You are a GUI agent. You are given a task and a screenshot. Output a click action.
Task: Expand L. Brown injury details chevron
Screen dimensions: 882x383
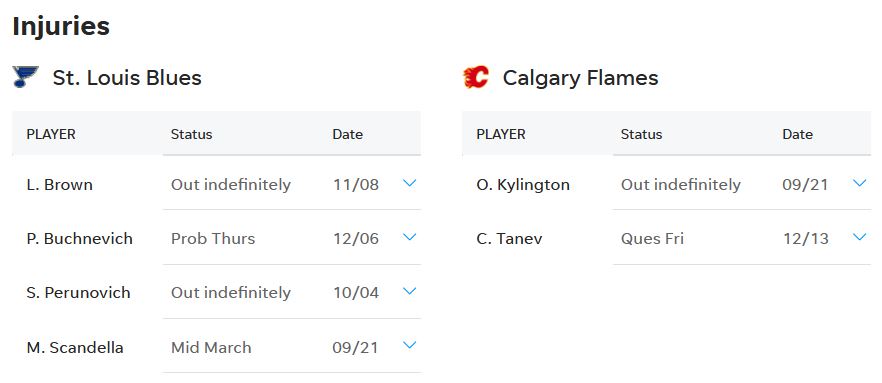(x=410, y=183)
